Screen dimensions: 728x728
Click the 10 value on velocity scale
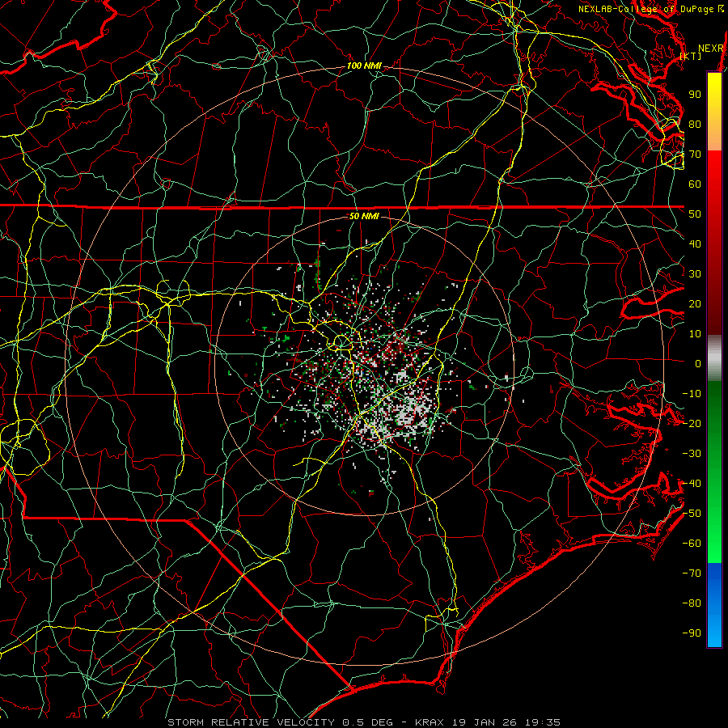(695, 334)
